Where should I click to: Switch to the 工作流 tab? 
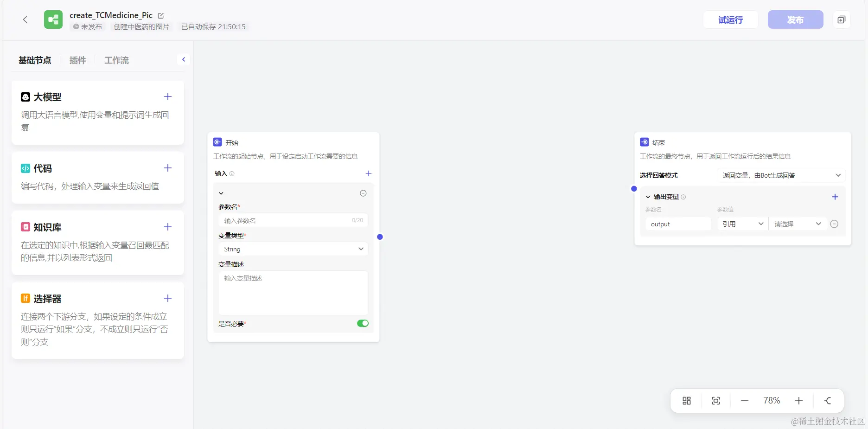(116, 60)
